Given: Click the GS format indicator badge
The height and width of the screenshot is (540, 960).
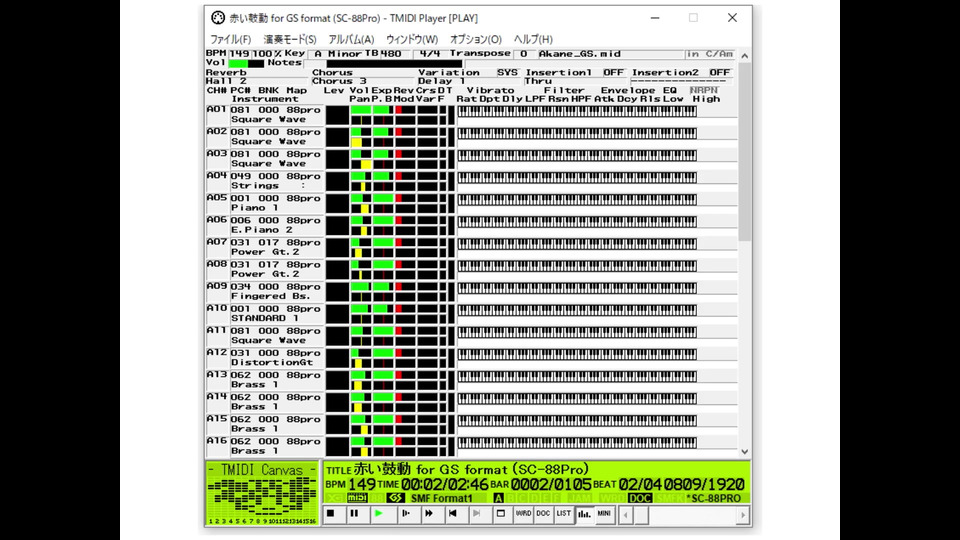Looking at the screenshot, I should [396, 498].
